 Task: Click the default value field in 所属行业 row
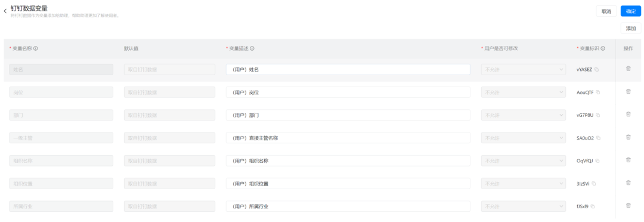point(169,206)
